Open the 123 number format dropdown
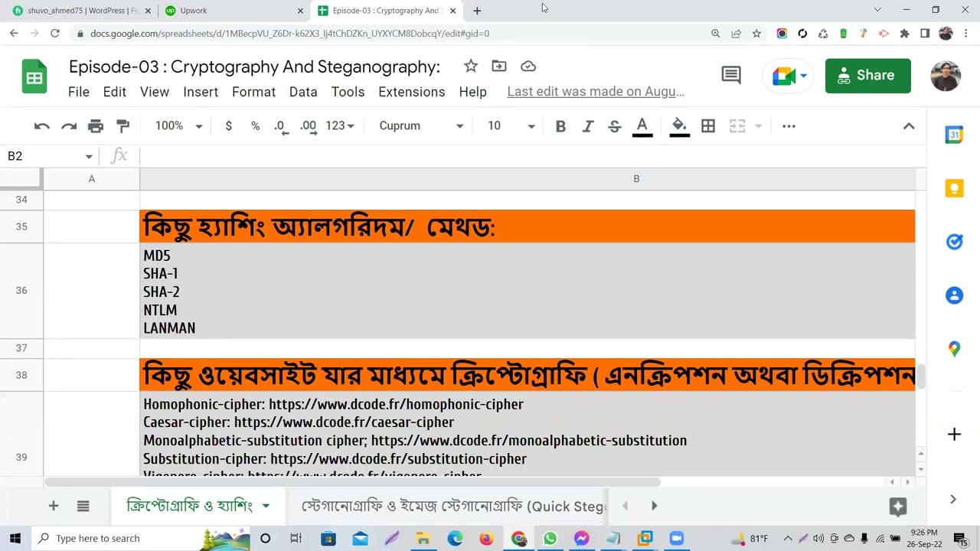Image resolution: width=980 pixels, height=551 pixels. pos(339,126)
